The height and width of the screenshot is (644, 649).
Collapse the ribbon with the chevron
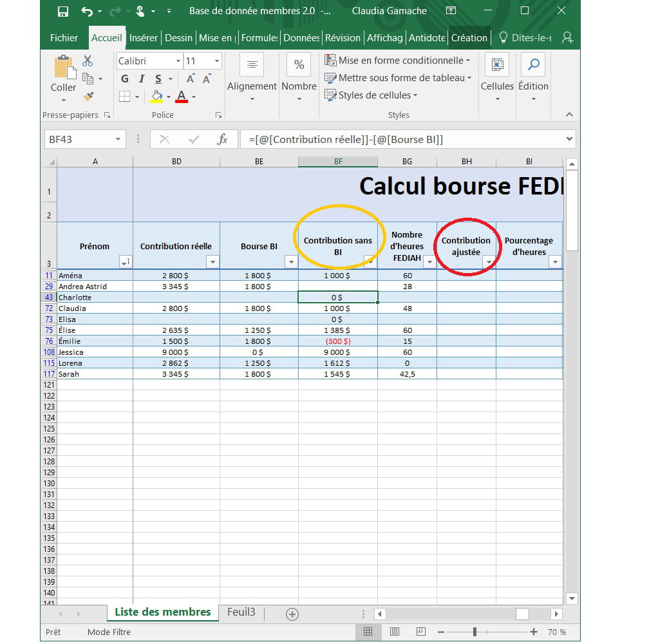pos(570,115)
